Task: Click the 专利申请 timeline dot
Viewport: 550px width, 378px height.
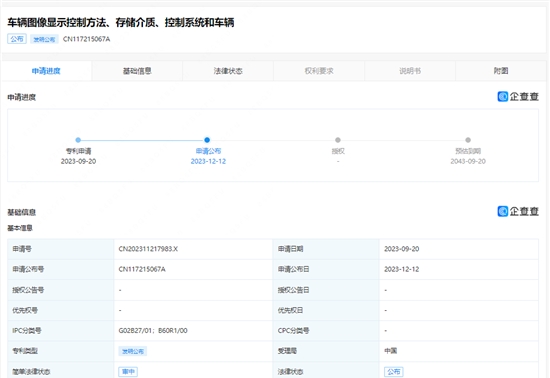Action: pyautogui.click(x=78, y=140)
